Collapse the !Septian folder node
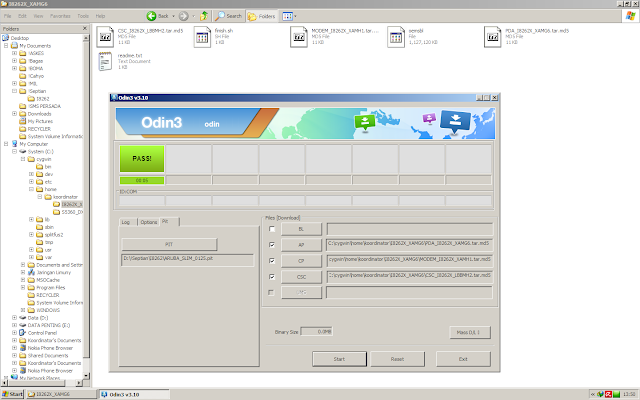Screen dimensions: 640x400 (x=14, y=91)
